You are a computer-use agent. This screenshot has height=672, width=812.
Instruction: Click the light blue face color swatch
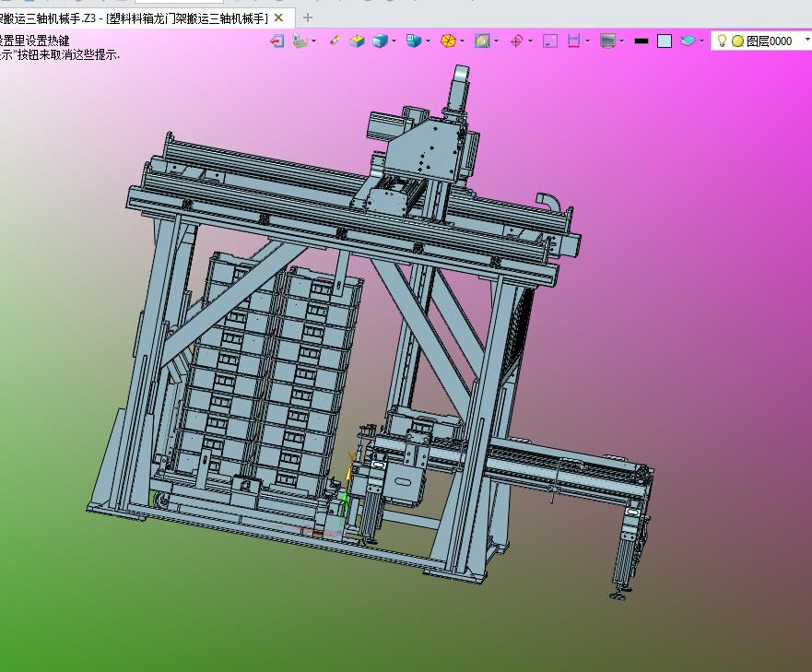click(665, 41)
